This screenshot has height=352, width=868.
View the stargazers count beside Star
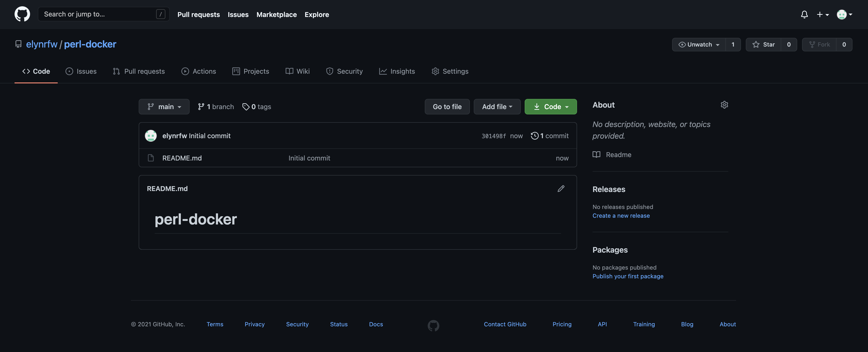pos(788,44)
